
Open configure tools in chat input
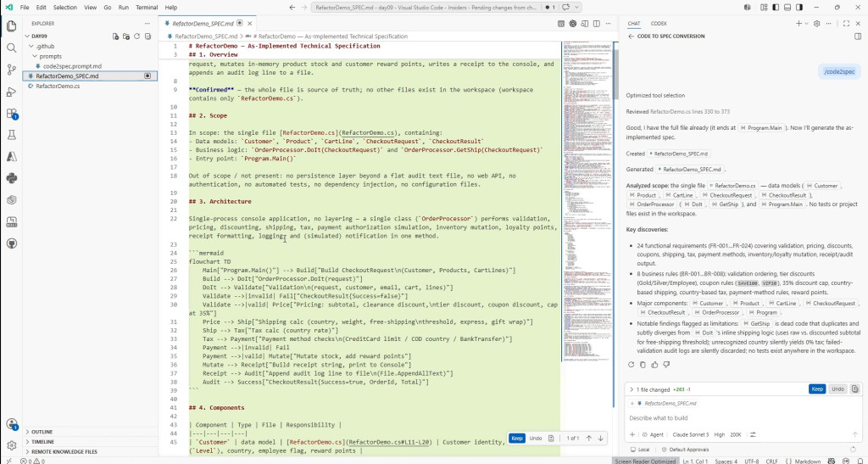pos(753,434)
